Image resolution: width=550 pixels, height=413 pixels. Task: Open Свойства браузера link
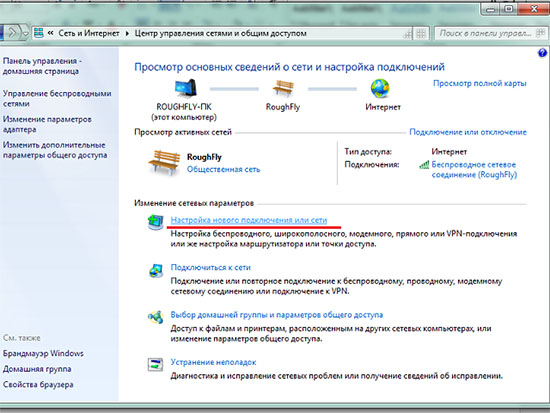pos(38,385)
